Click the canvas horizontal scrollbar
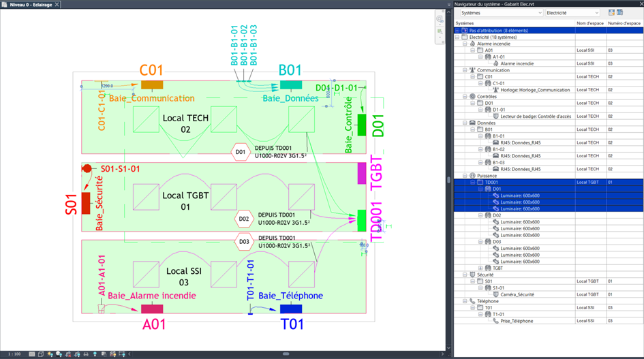The image size is (644, 359). tap(286, 354)
